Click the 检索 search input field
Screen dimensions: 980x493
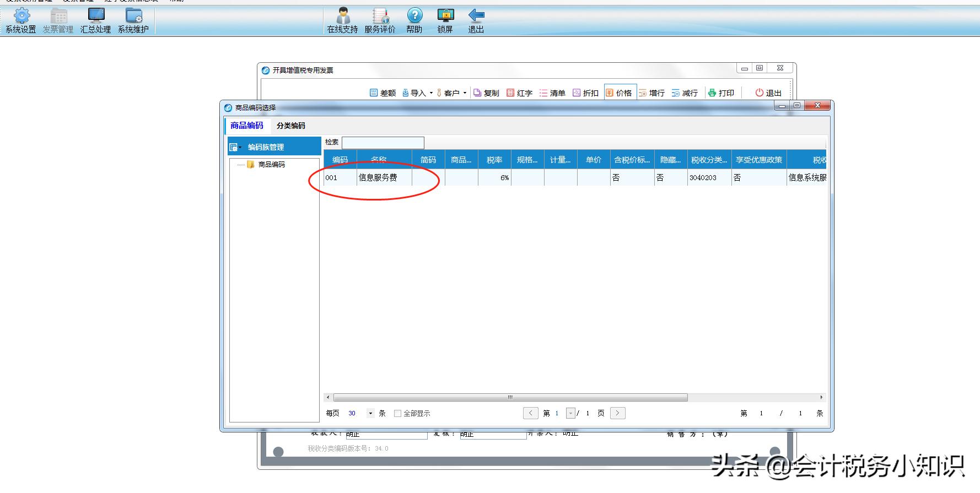[x=383, y=143]
